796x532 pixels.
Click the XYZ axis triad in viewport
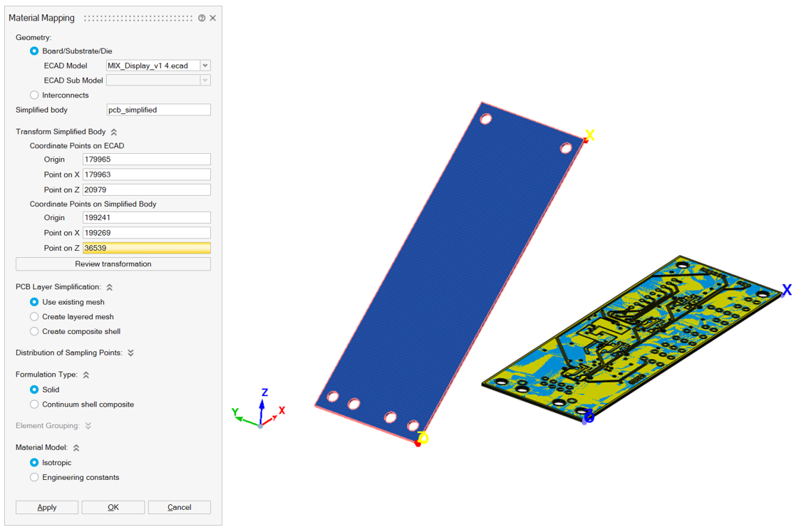point(259,410)
